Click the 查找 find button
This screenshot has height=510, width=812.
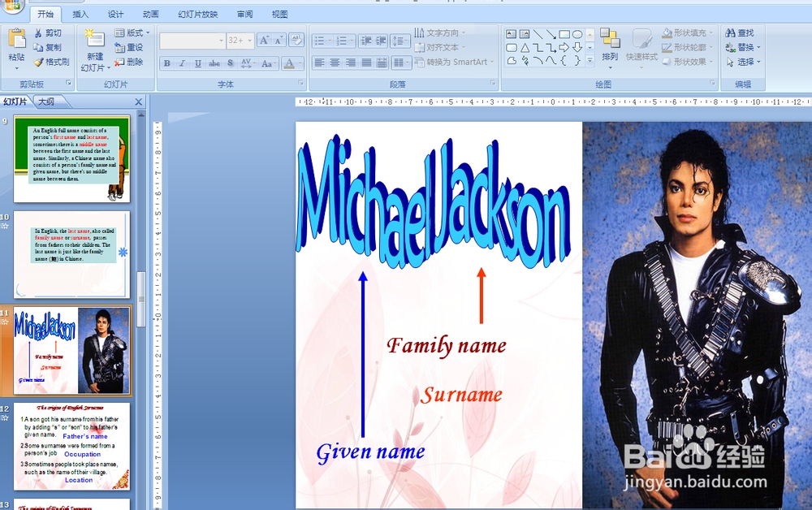click(740, 32)
